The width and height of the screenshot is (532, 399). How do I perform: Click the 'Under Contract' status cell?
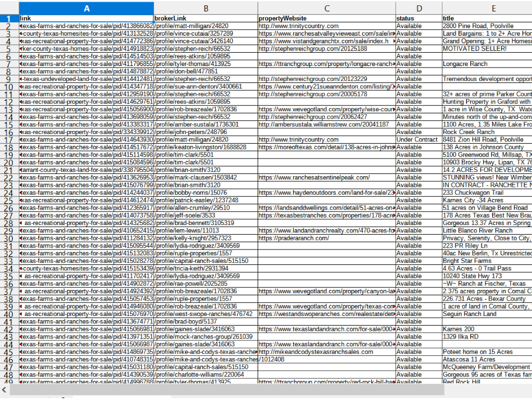[x=419, y=140]
